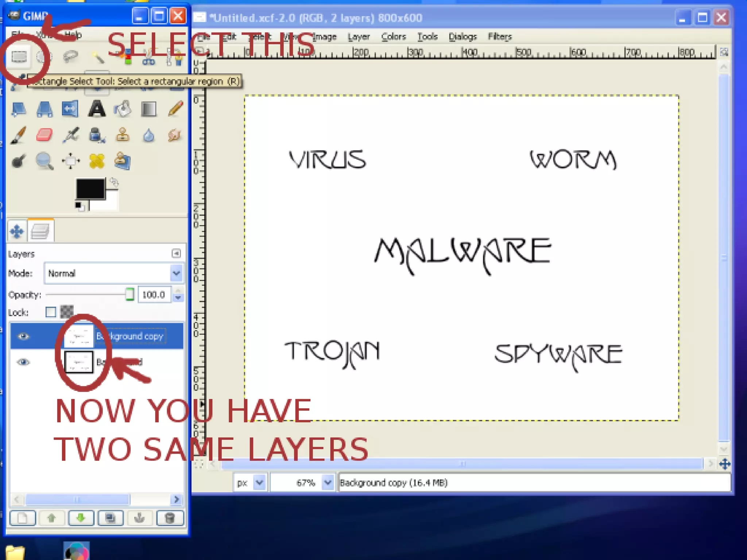Click the Delete layer trash icon
The height and width of the screenshot is (560, 747).
[x=170, y=518]
